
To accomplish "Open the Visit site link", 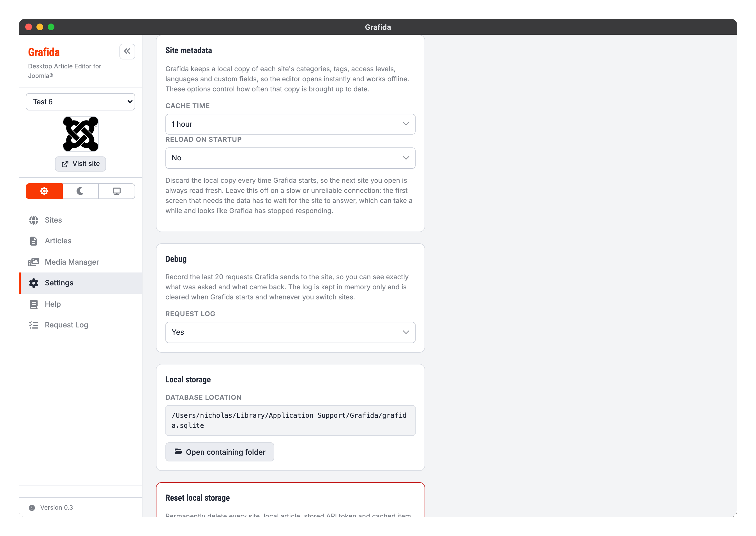I will 80,164.
